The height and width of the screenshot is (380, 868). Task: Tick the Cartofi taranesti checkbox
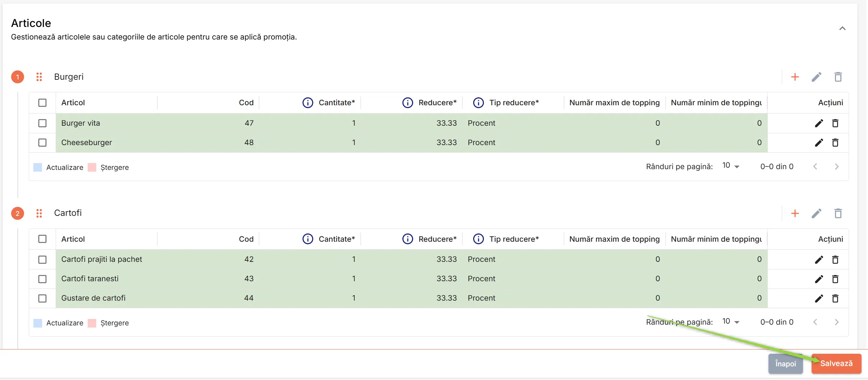42,279
